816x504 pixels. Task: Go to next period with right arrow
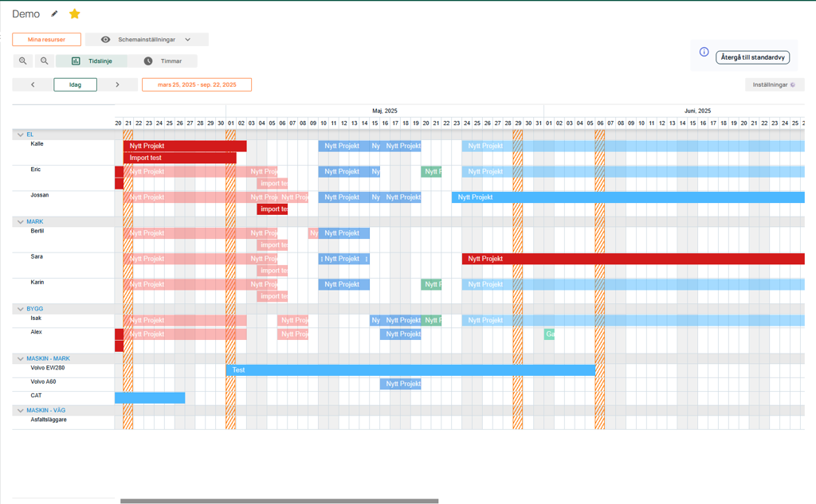click(117, 84)
